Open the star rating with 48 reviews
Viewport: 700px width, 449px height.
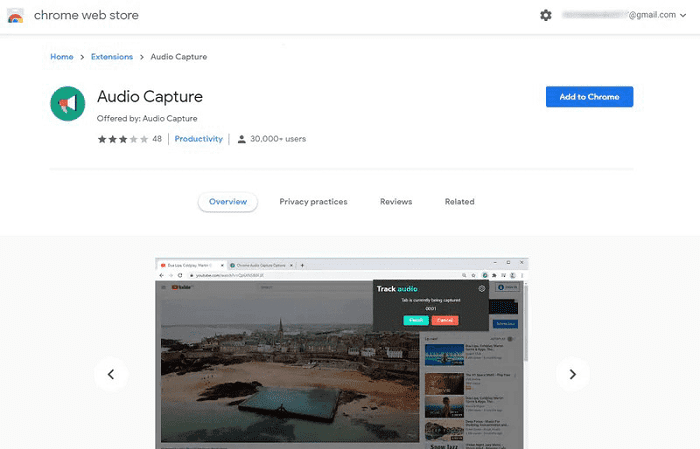[129, 139]
